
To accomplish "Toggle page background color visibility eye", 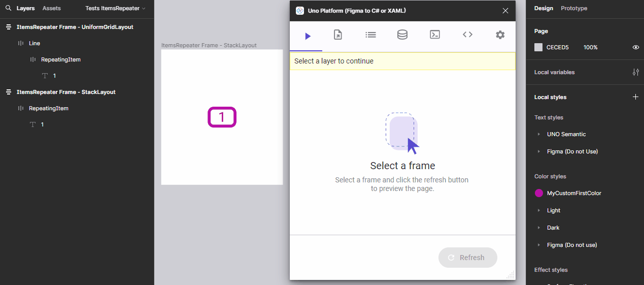I will (x=635, y=47).
